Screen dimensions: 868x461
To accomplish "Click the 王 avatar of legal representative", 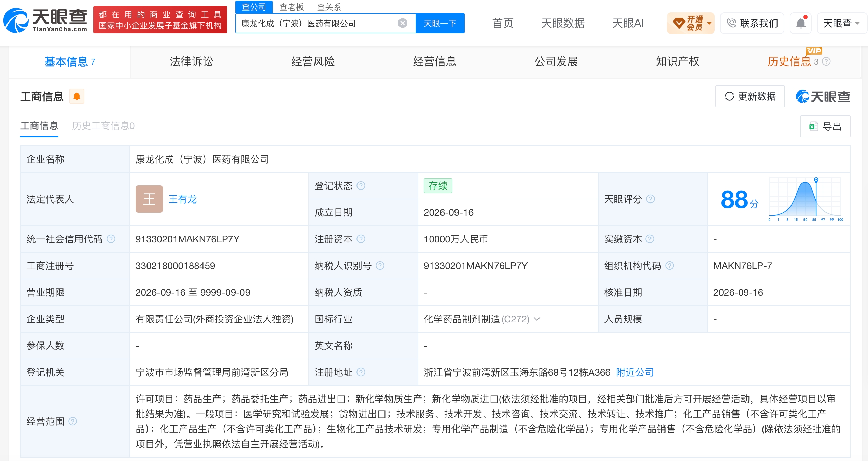I will coord(149,199).
